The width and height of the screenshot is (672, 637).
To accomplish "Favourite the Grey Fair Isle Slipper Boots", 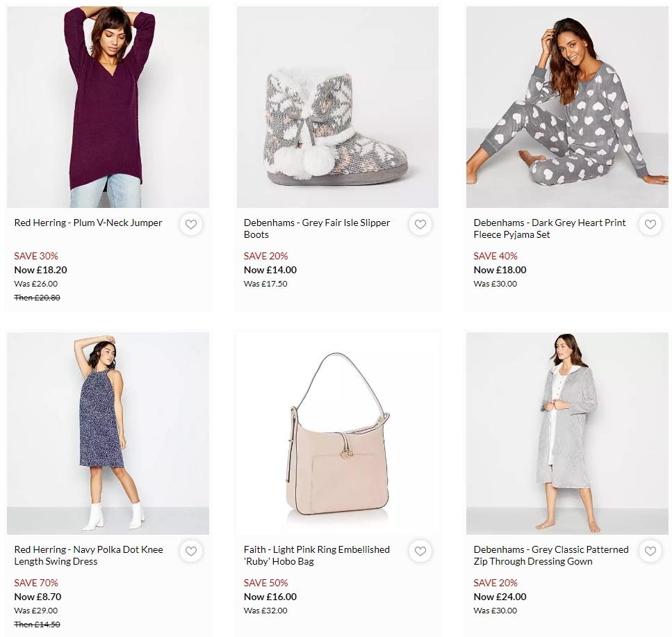I will [420, 225].
